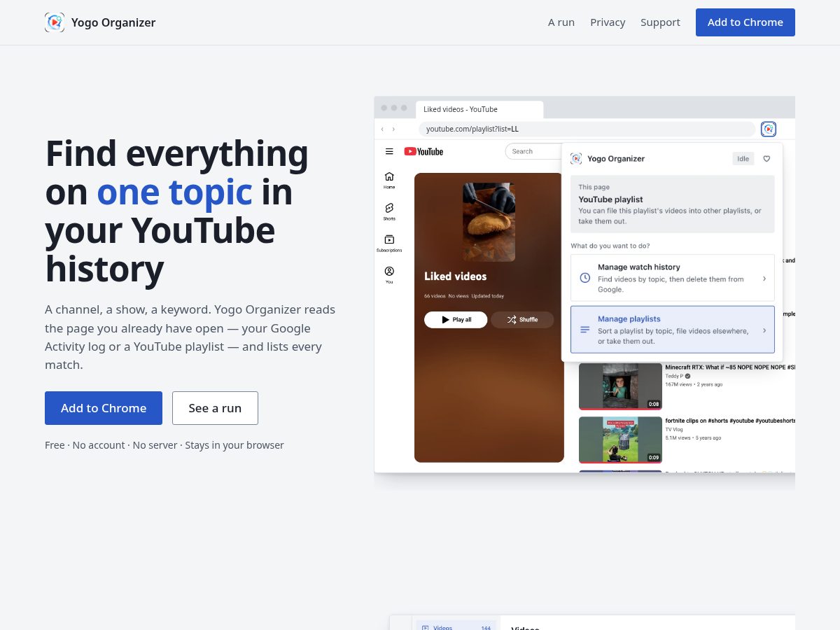Click Add to Chrome beside See a run
The image size is (840, 630).
pos(104,408)
